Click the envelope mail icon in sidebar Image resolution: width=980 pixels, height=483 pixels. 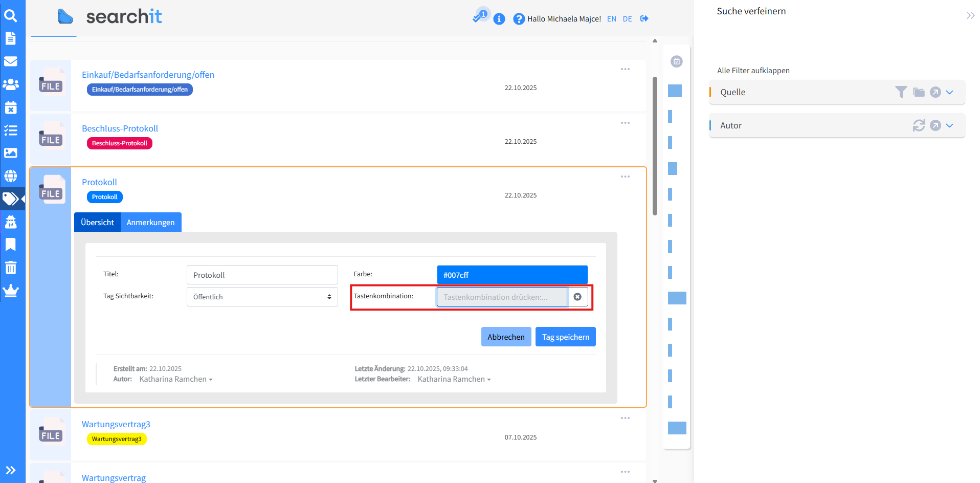pyautogui.click(x=11, y=61)
